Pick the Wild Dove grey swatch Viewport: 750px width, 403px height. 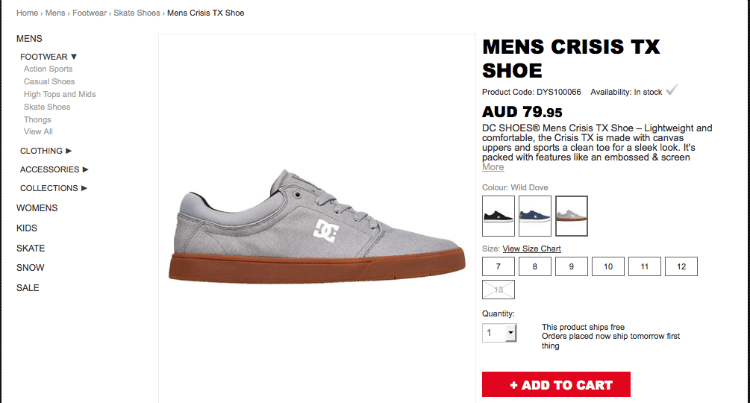(x=571, y=215)
